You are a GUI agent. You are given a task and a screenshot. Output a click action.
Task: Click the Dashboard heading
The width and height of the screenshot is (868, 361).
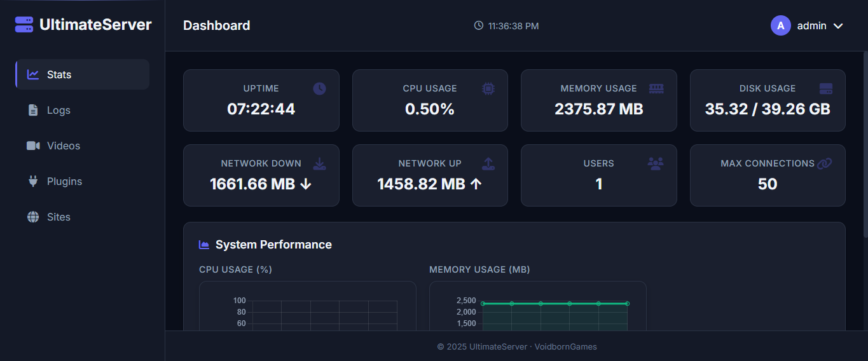(x=217, y=25)
